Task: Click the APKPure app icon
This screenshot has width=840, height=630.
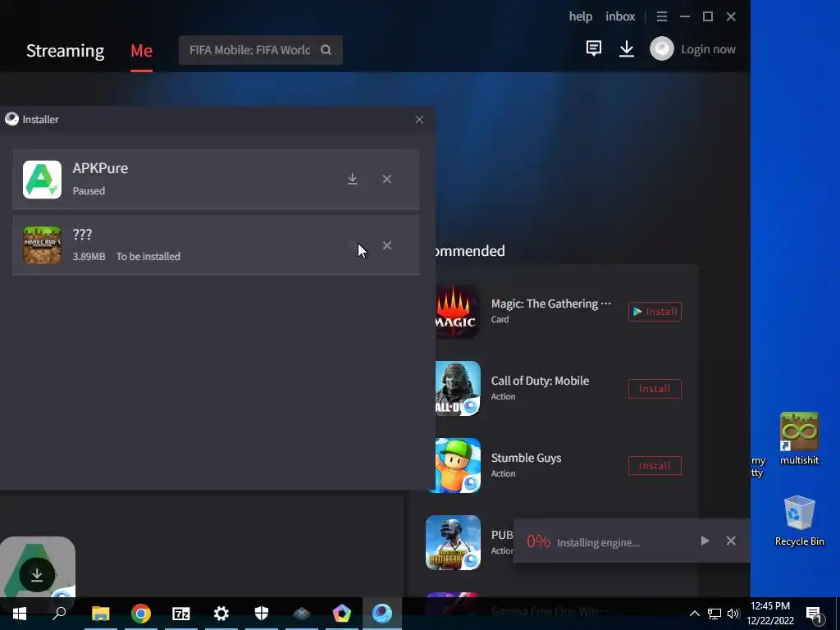Action: [x=43, y=180]
